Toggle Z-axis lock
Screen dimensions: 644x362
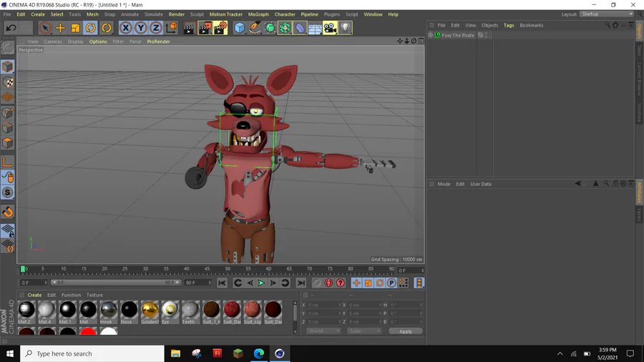[x=156, y=28]
